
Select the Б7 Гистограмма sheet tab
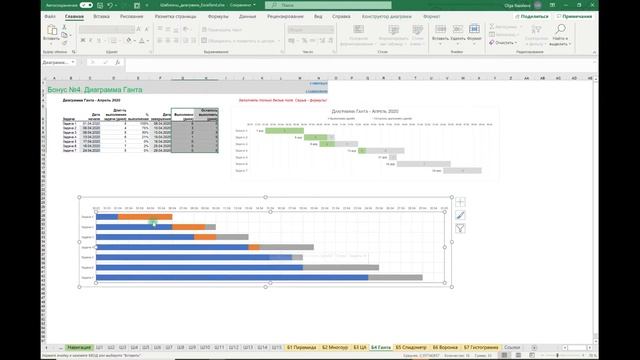(481, 347)
